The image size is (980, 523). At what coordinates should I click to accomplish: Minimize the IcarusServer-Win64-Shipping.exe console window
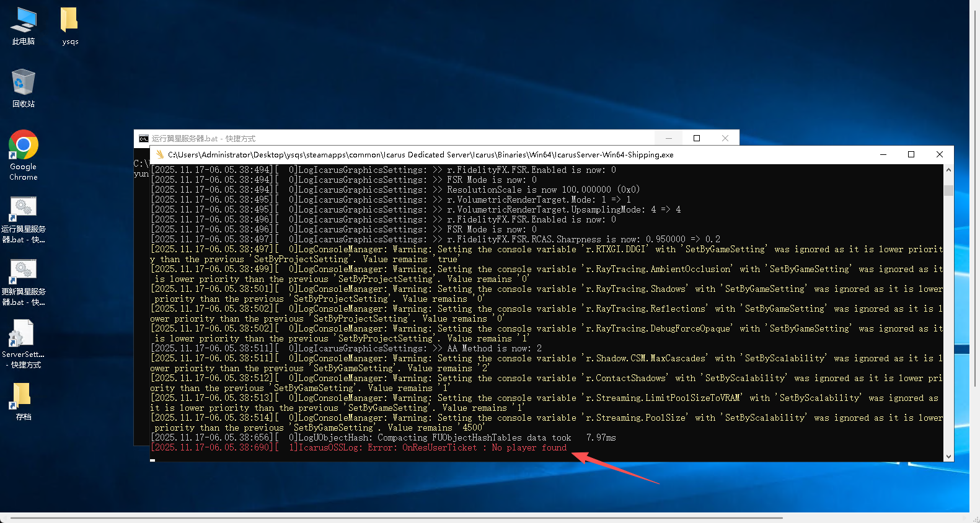pyautogui.click(x=883, y=155)
